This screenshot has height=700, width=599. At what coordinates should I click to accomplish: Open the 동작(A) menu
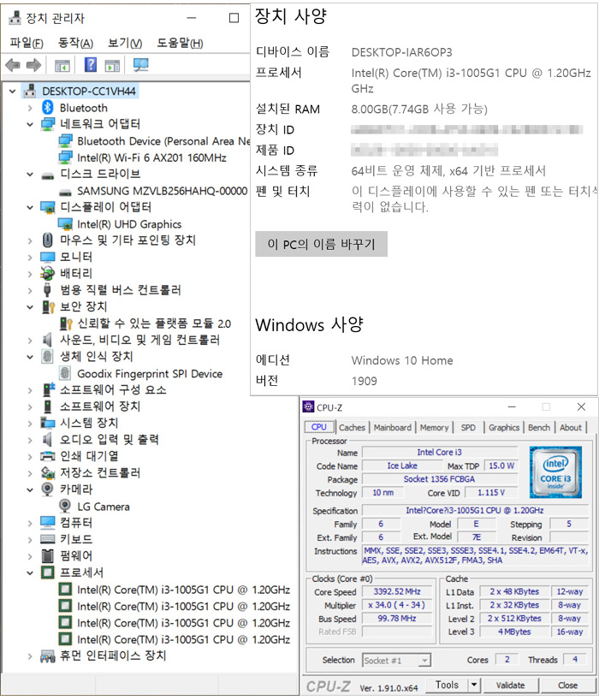coord(75,43)
